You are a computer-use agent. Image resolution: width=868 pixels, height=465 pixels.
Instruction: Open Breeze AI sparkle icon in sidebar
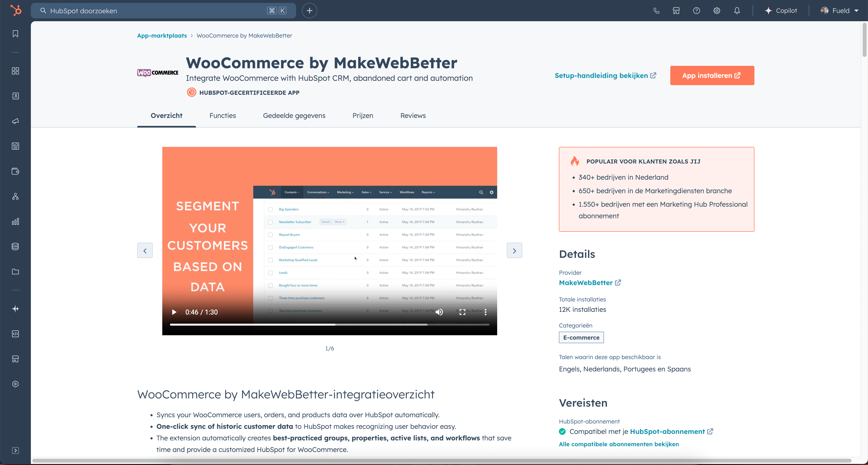pyautogui.click(x=15, y=309)
